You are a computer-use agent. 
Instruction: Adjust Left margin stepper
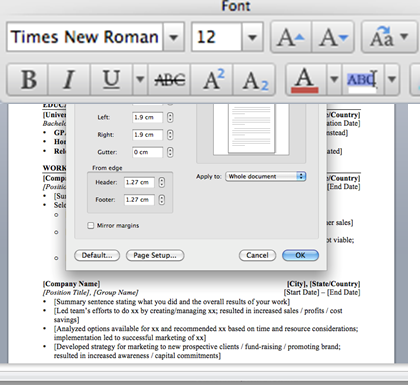click(170, 117)
